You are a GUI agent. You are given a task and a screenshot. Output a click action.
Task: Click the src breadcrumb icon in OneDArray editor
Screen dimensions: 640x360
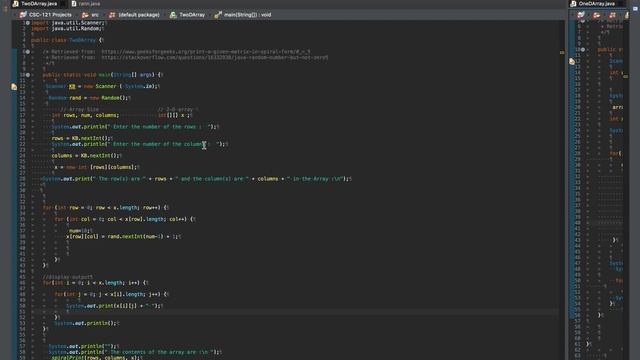[597, 15]
